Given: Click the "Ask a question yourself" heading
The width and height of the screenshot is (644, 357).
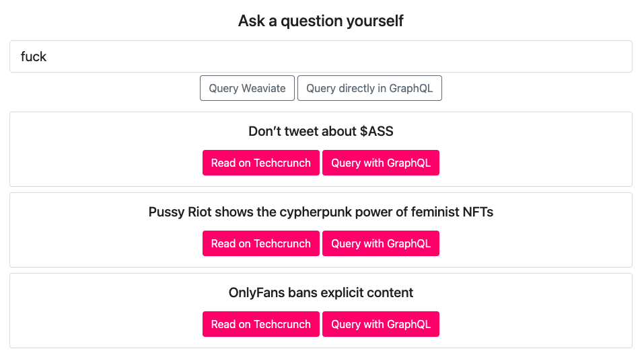Looking at the screenshot, I should [x=320, y=21].
